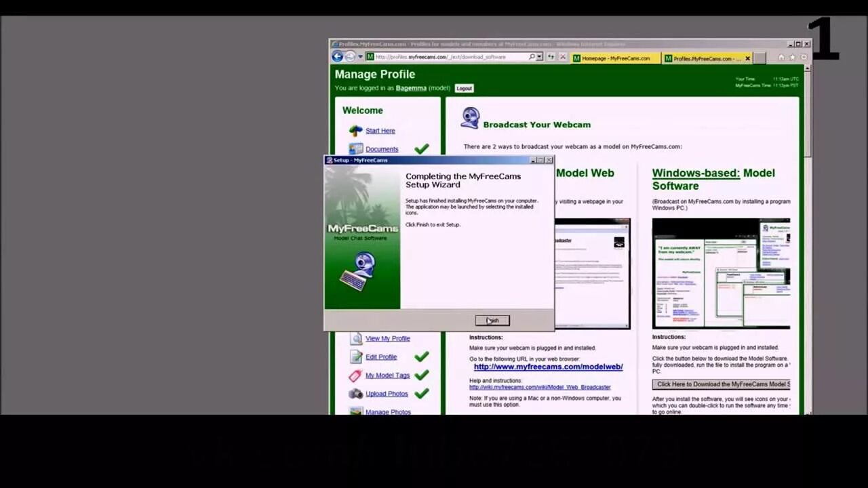Open the myfreecams.com/modelweb/ URL link
Viewport: 868px width, 488px height.
click(548, 367)
